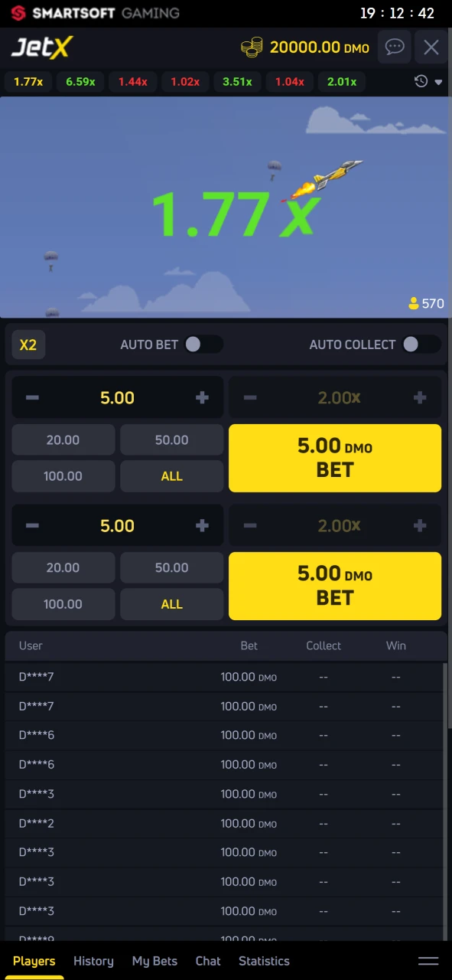This screenshot has width=452, height=980.
Task: Click the SmartSoft Gaming logo
Action: tap(92, 13)
